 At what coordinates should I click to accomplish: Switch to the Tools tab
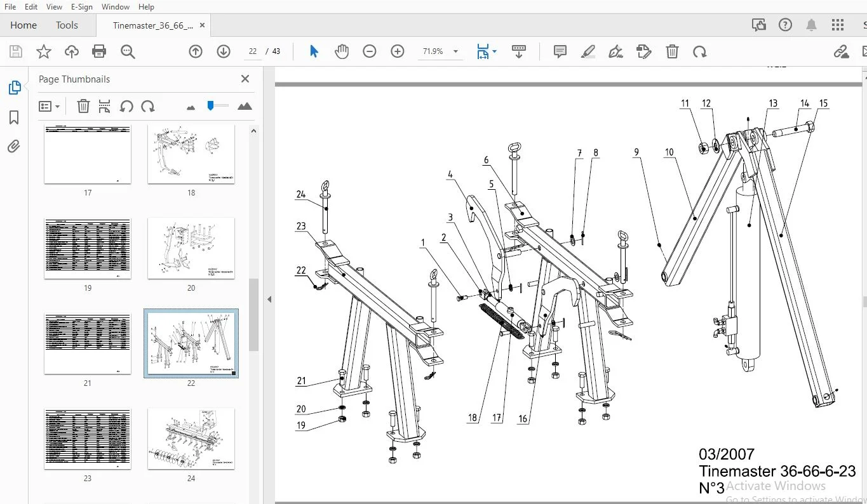coord(67,25)
